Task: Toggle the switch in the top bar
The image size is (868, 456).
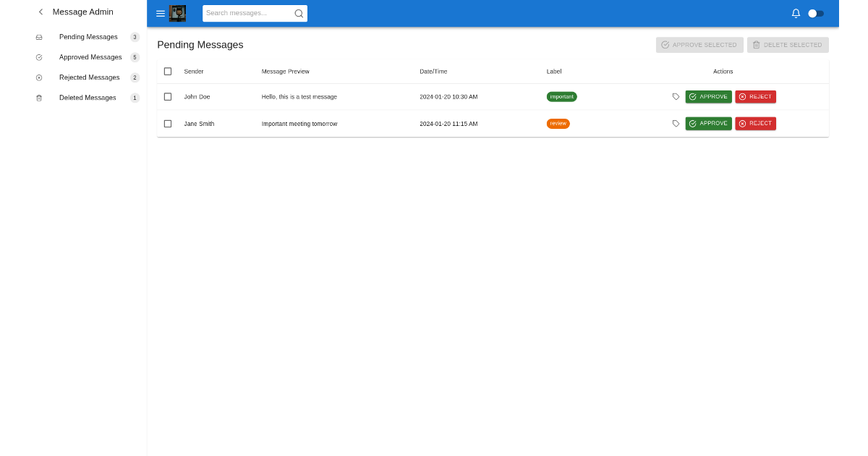Action: pos(817,13)
